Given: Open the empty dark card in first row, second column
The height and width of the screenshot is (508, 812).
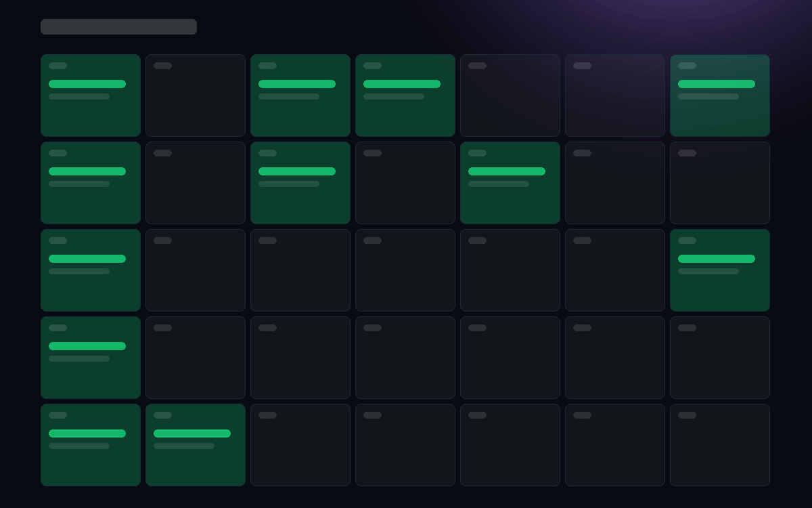Looking at the screenshot, I should pyautogui.click(x=196, y=96).
